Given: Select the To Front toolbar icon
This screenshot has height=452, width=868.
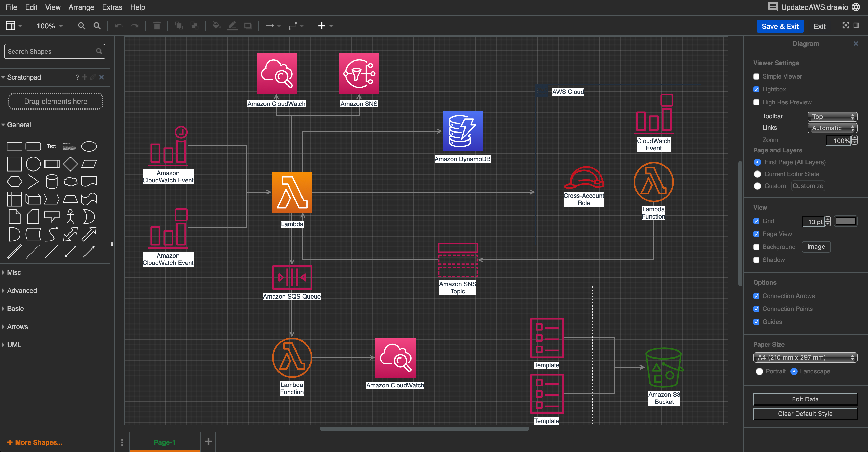Looking at the screenshot, I should click(178, 25).
